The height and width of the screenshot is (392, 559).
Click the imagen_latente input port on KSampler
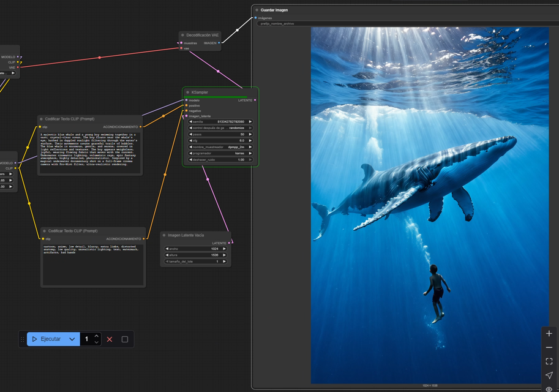187,116
